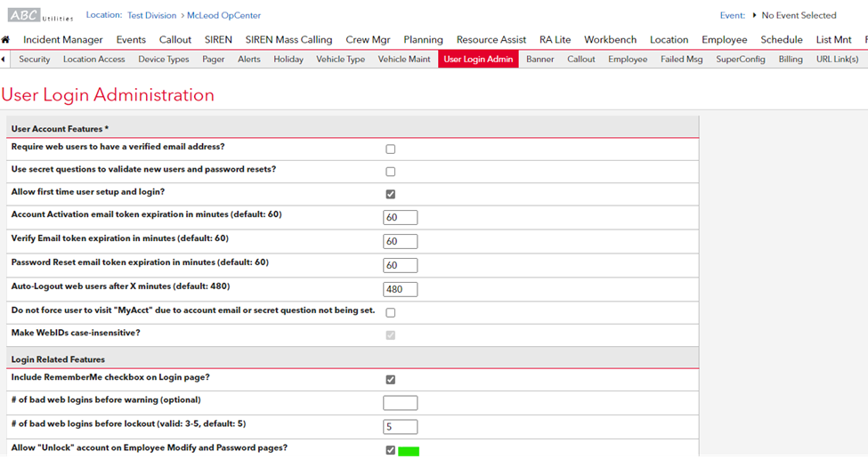
Task: Click the ABC Utilities logo
Action: [x=40, y=15]
